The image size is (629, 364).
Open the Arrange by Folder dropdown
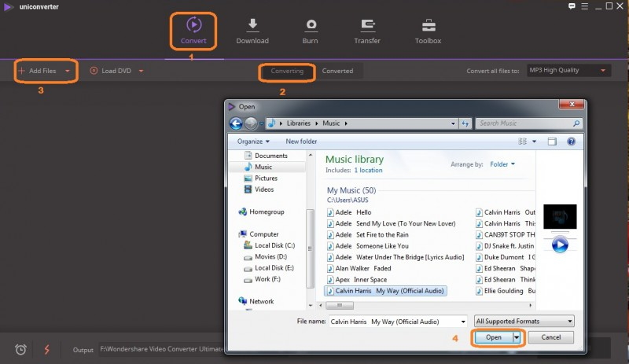tap(502, 164)
